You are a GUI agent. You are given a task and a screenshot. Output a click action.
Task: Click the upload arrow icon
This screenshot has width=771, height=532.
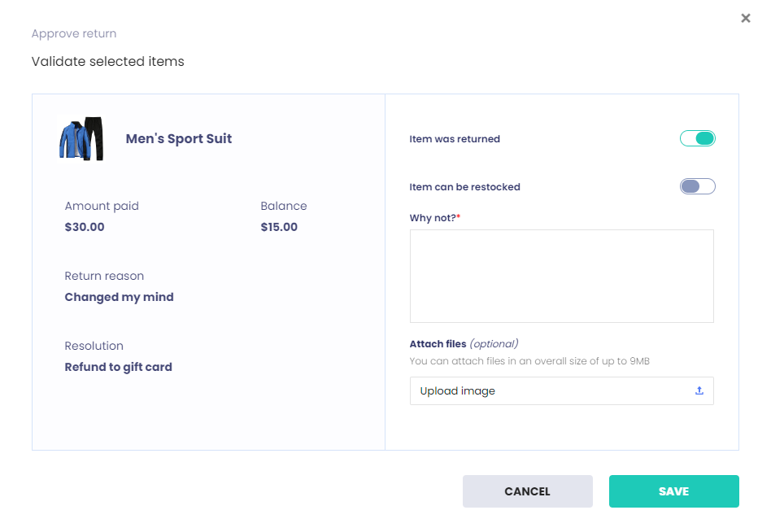(699, 391)
